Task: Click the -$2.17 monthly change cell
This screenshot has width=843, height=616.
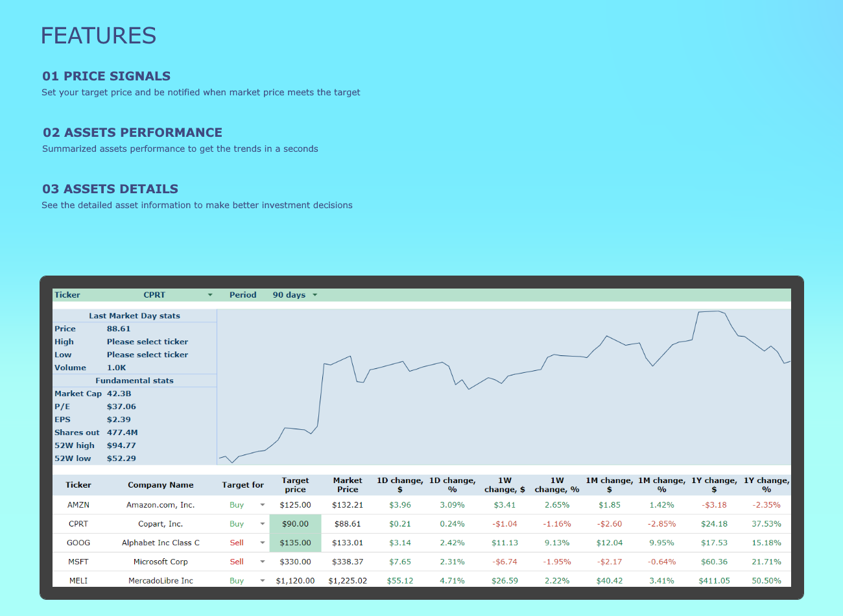Action: 610,562
